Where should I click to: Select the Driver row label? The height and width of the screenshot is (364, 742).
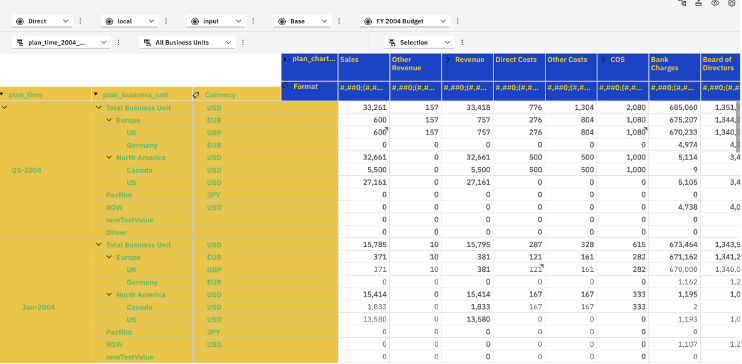click(116, 232)
